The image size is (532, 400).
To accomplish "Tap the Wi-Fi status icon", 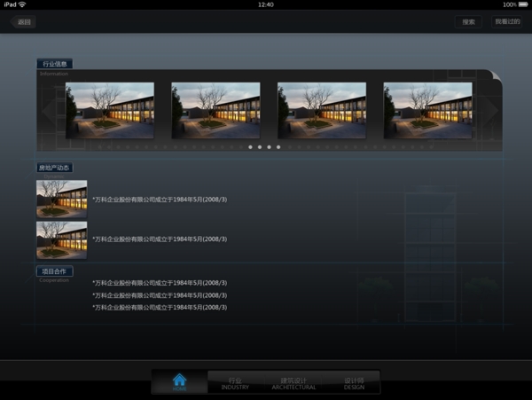I will tap(22, 4).
